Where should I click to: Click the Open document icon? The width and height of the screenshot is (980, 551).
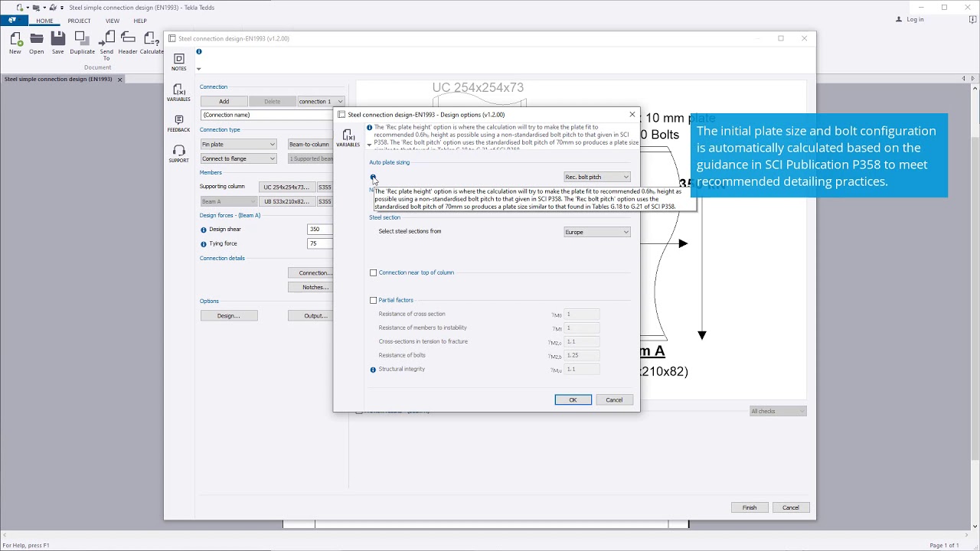tap(36, 38)
